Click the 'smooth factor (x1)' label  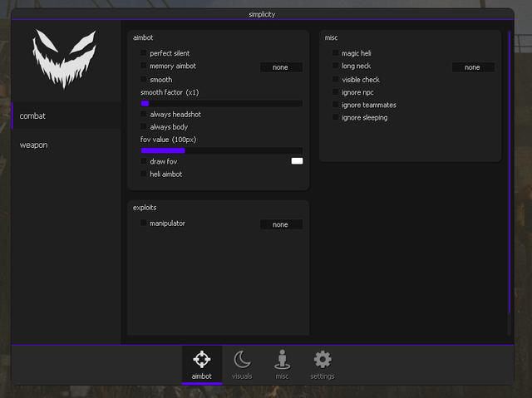tap(170, 92)
